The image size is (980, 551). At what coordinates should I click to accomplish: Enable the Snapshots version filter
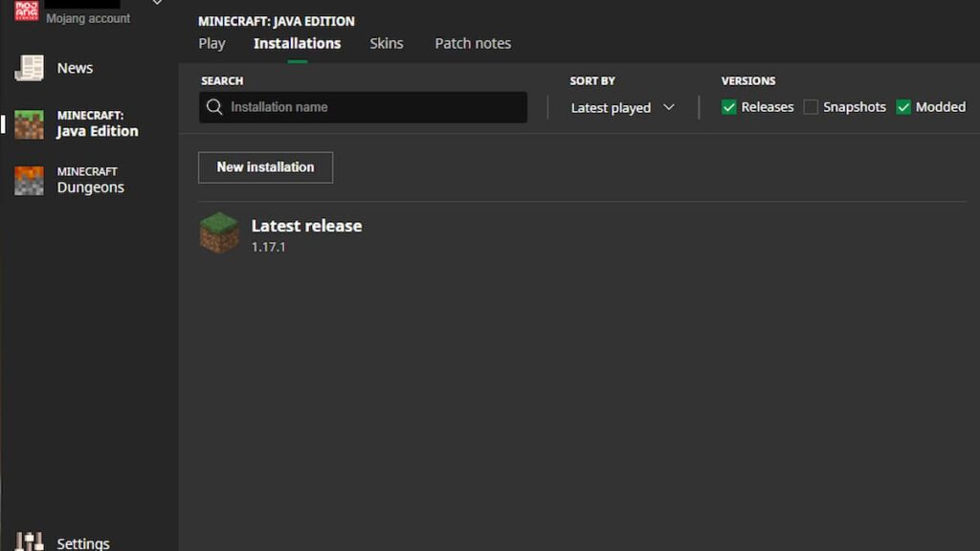tap(811, 107)
